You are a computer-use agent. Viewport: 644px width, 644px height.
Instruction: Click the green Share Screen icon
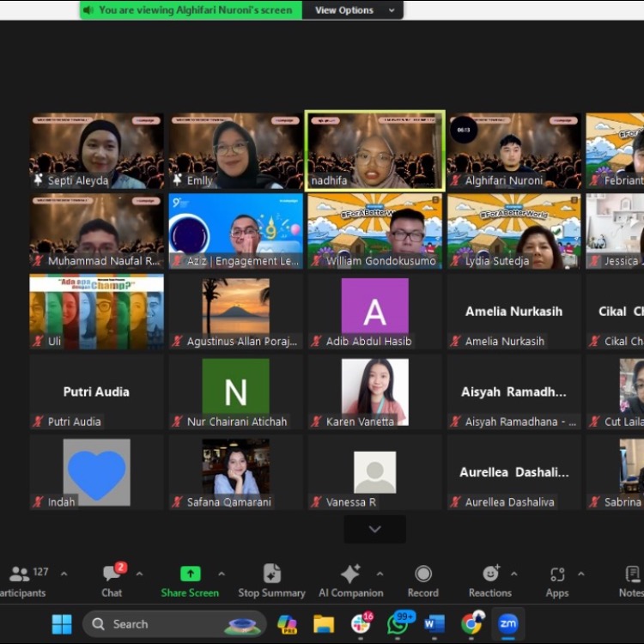pyautogui.click(x=191, y=574)
